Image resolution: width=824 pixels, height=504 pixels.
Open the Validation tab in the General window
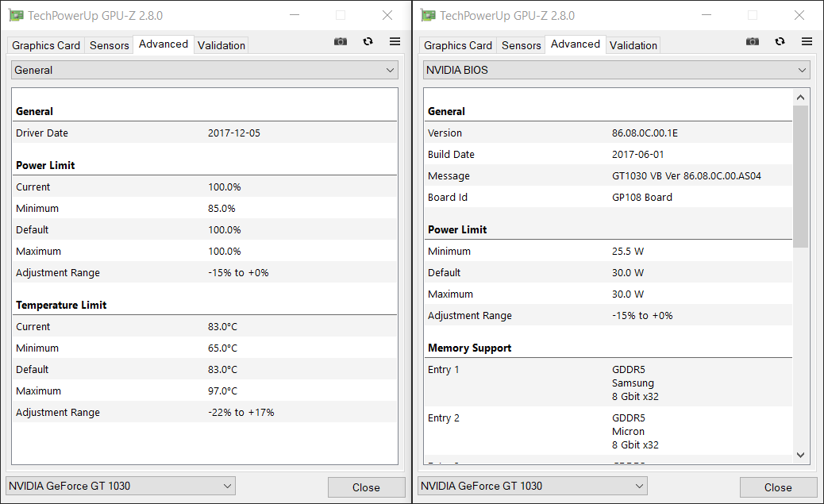click(x=221, y=45)
